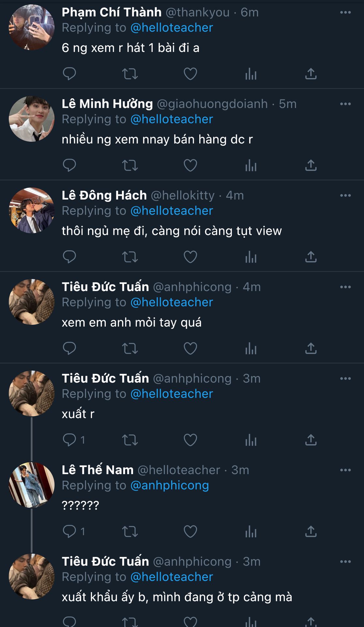The height and width of the screenshot is (627, 364).
Task: Like Phạm Chí Thành's tweet
Action: point(190,74)
